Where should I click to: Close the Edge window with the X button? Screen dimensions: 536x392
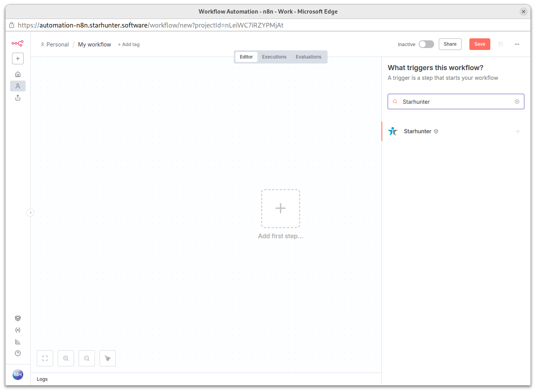524,12
